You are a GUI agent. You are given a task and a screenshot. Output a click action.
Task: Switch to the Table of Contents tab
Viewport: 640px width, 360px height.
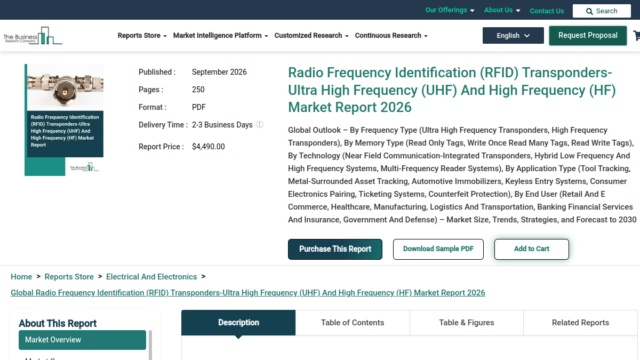click(353, 322)
